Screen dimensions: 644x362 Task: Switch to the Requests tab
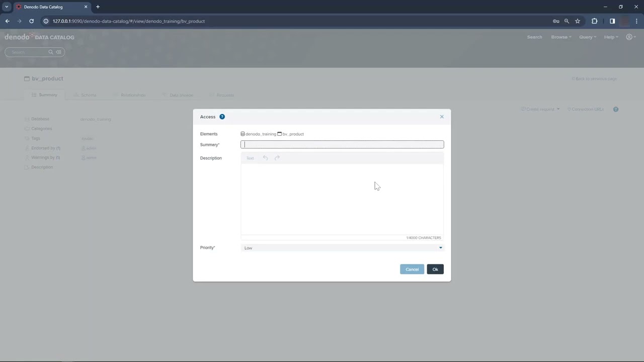click(x=221, y=95)
